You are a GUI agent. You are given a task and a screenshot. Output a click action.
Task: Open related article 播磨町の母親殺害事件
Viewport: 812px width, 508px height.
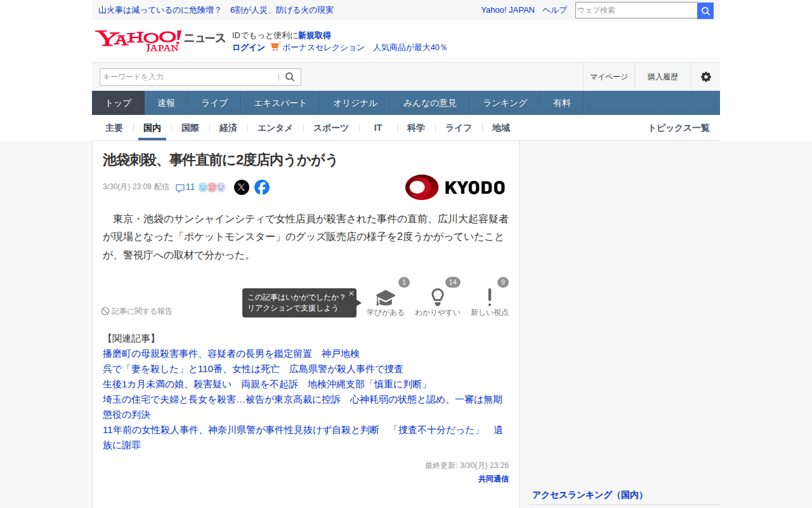pos(231,354)
